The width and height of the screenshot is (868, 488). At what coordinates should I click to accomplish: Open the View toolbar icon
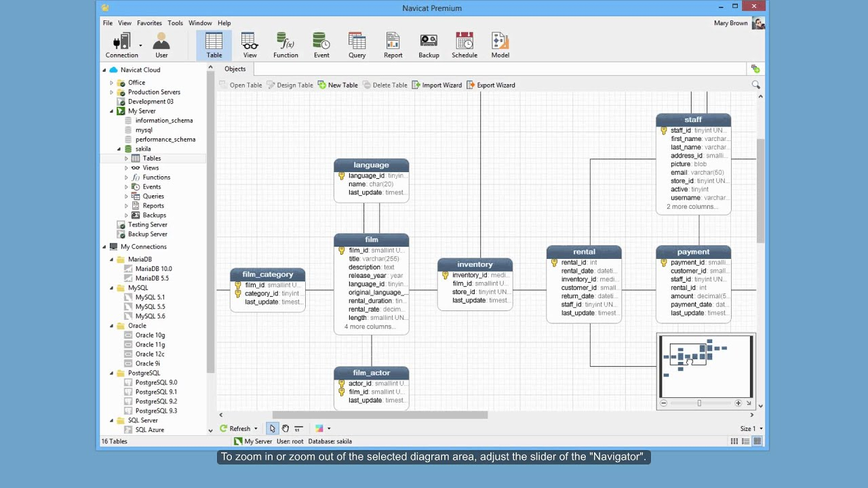coord(250,45)
